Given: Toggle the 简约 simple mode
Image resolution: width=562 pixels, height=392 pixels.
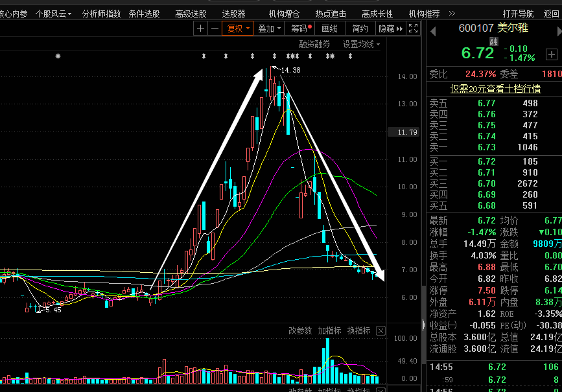Looking at the screenshot, I should pyautogui.click(x=360, y=29).
